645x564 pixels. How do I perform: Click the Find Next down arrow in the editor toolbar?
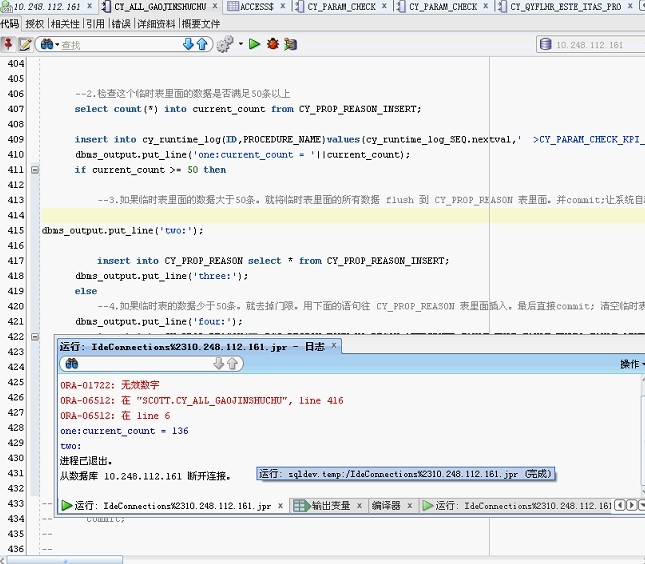[188, 44]
